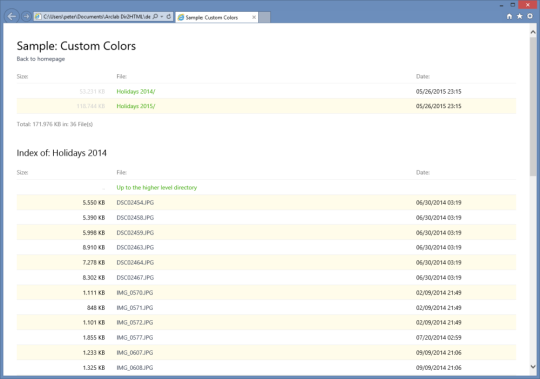Click the 5.550 KB size cell
The height and width of the screenshot is (379, 540).
94,203
